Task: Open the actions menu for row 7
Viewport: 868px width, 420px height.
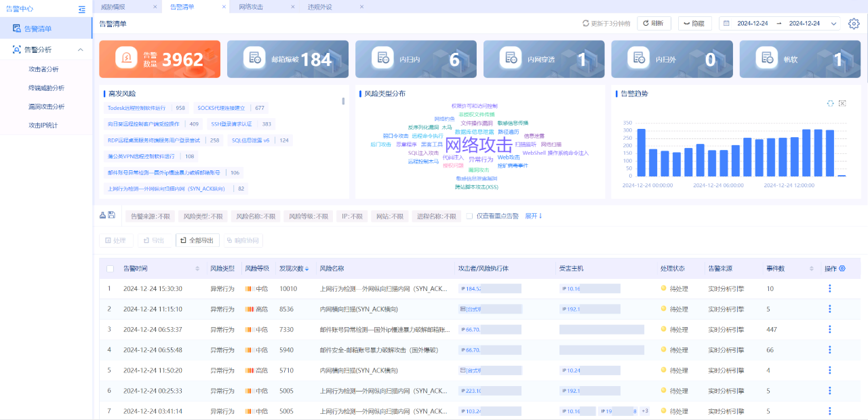Action: click(x=829, y=411)
